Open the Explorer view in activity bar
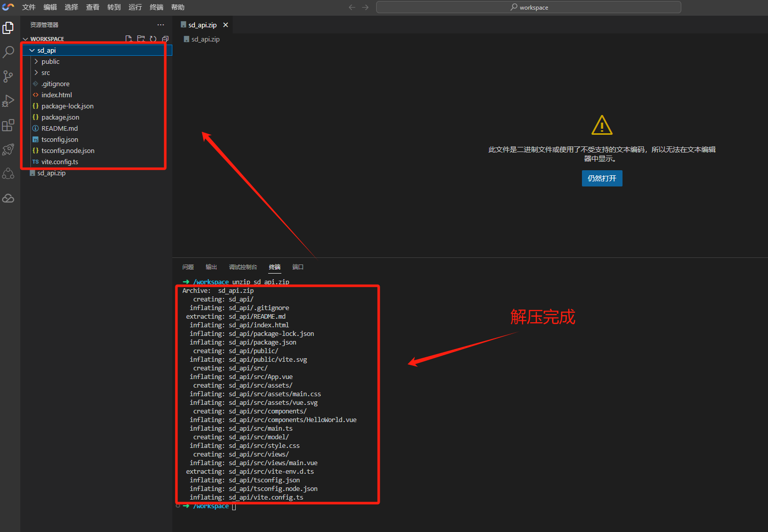The height and width of the screenshot is (532, 768). click(x=8, y=28)
